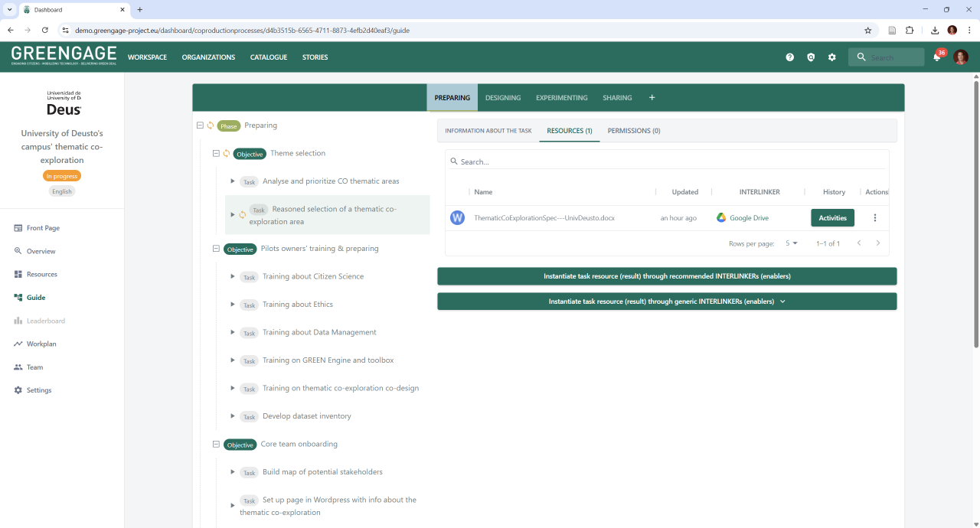Click the Workplan sidebar icon
This screenshot has height=528, width=980.
[x=18, y=344]
